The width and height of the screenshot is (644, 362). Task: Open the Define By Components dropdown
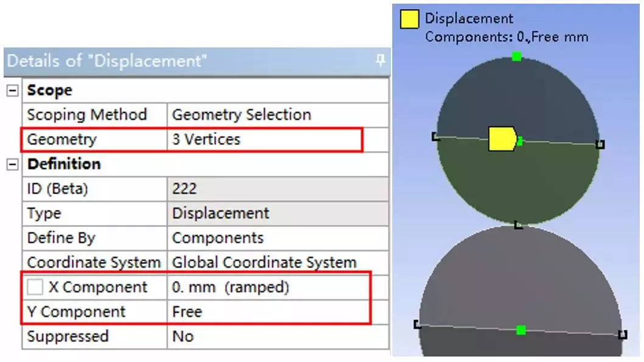[278, 238]
